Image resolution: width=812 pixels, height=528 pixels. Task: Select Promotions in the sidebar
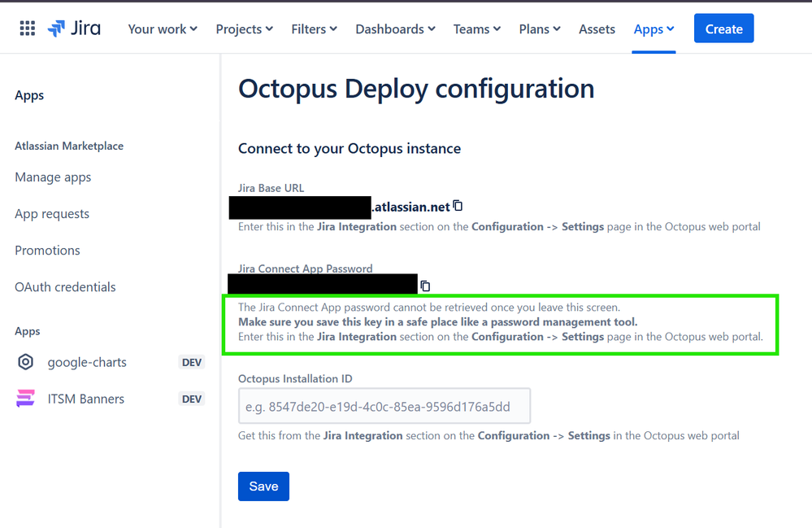pyautogui.click(x=47, y=251)
